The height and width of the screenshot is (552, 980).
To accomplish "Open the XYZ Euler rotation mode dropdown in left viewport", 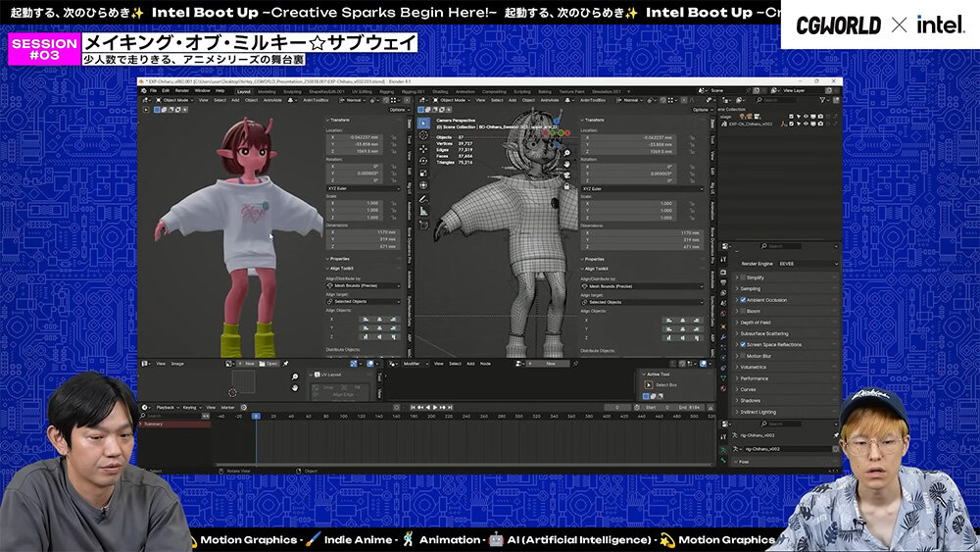I will (364, 188).
